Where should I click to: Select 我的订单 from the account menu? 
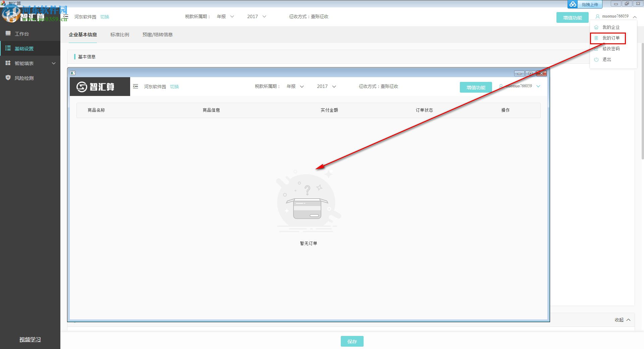click(x=611, y=38)
